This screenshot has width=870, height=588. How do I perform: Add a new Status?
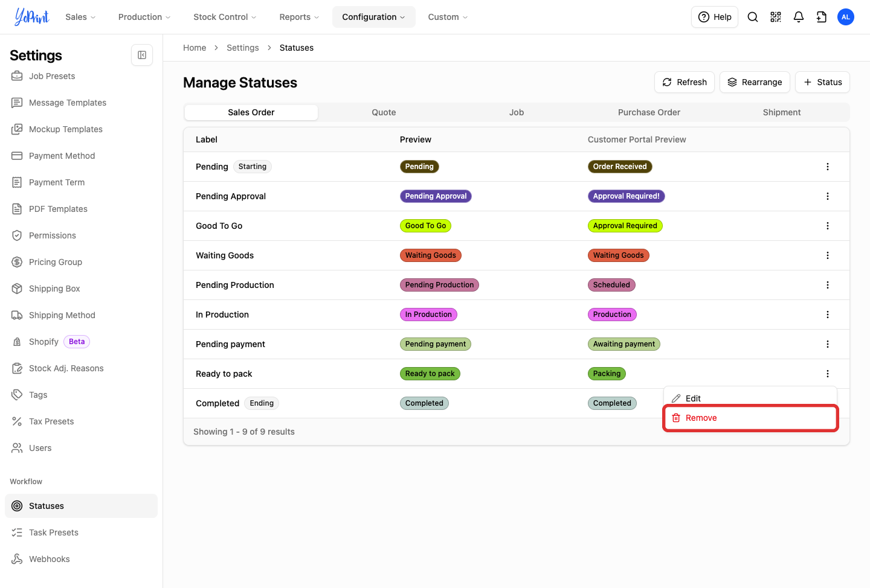(x=822, y=82)
